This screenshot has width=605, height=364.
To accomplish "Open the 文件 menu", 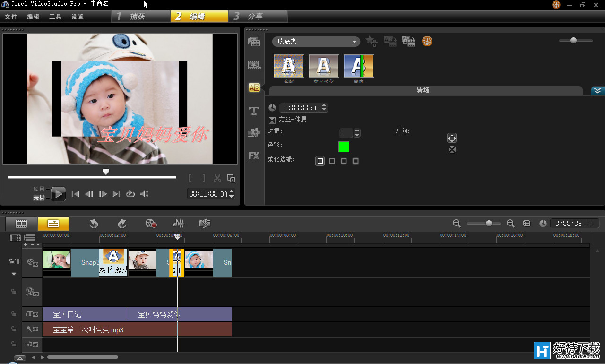I will [x=11, y=17].
